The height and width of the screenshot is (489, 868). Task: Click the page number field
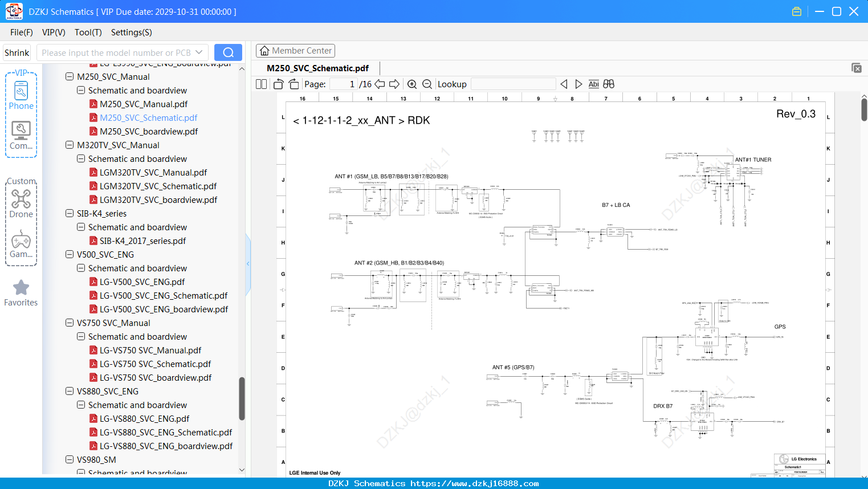tap(343, 84)
